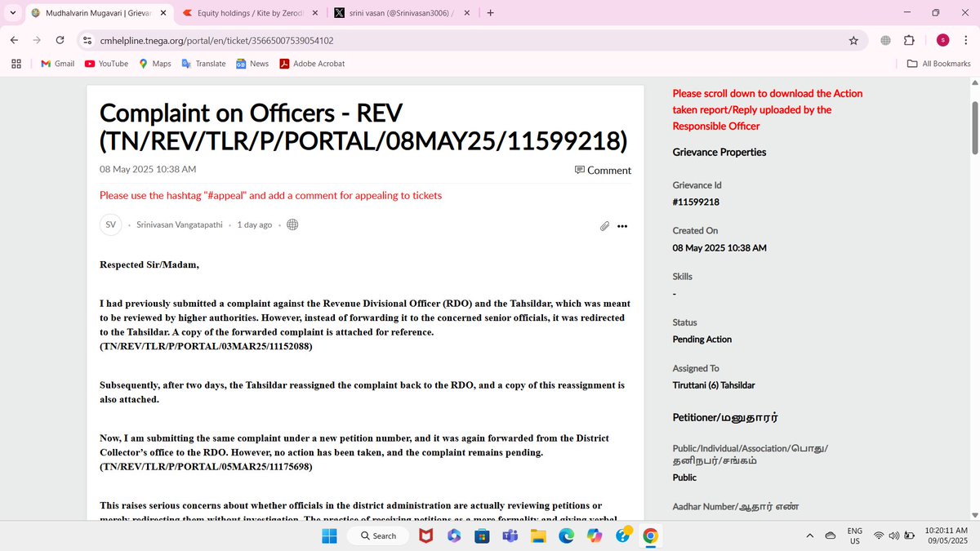
Task: Open the All Bookmarks folder
Action: [938, 63]
